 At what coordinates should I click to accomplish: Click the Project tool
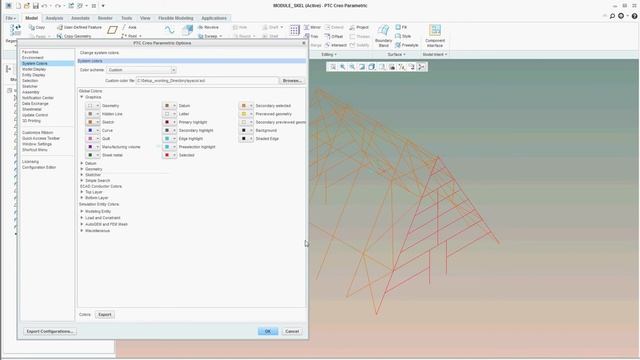pos(359,27)
